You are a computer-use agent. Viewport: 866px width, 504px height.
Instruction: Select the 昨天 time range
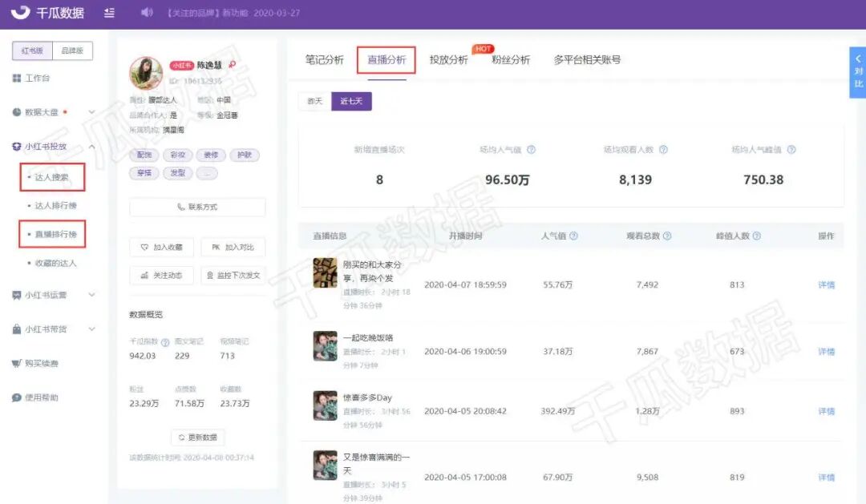point(315,101)
